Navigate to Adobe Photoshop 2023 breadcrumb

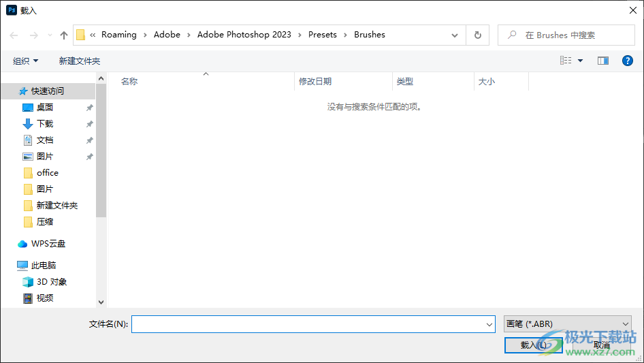(x=244, y=35)
